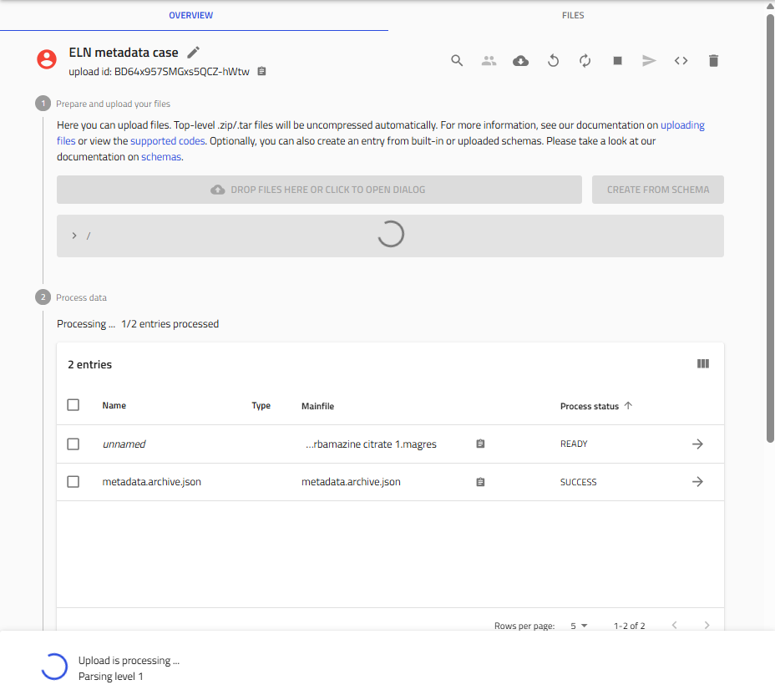Copy the upload id to clipboard

pyautogui.click(x=262, y=71)
